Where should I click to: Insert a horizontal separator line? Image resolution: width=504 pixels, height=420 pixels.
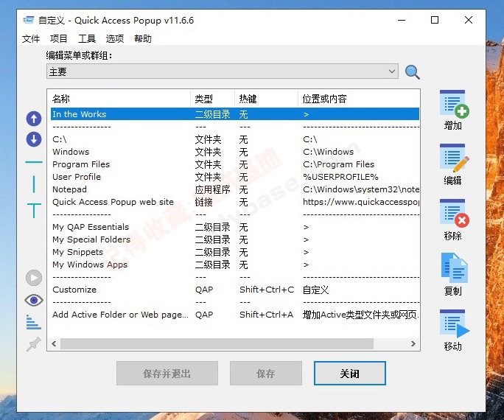point(34,162)
